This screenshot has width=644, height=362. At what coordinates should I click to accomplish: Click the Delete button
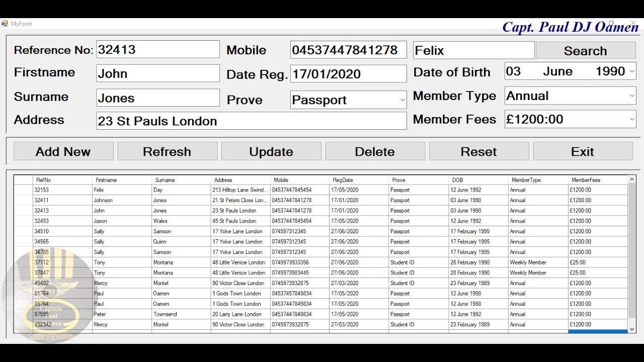click(375, 151)
